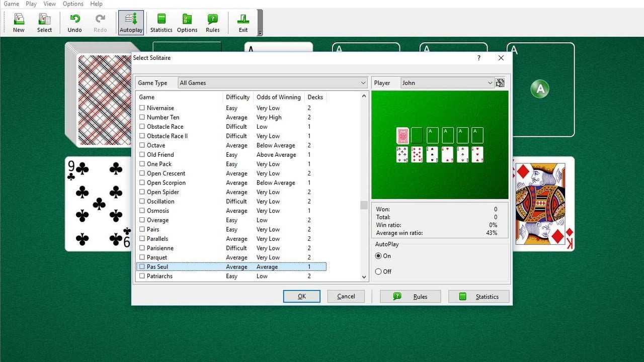Undo the last move
Viewport: 644px width, 362px height.
[74, 23]
